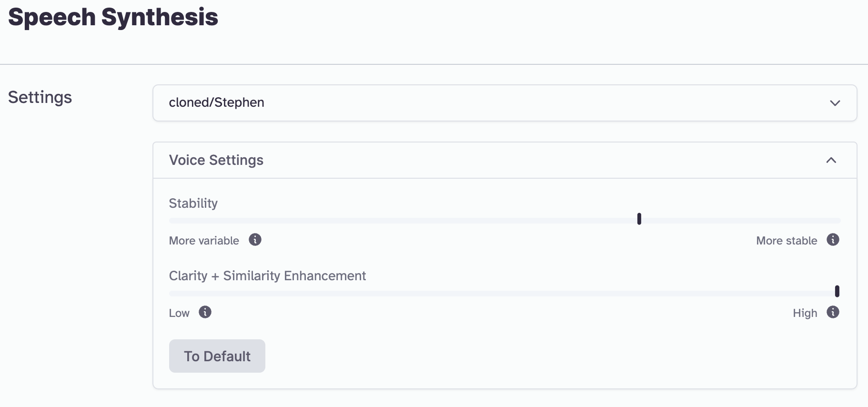Click the chevron arrow in the voice selector

[835, 103]
